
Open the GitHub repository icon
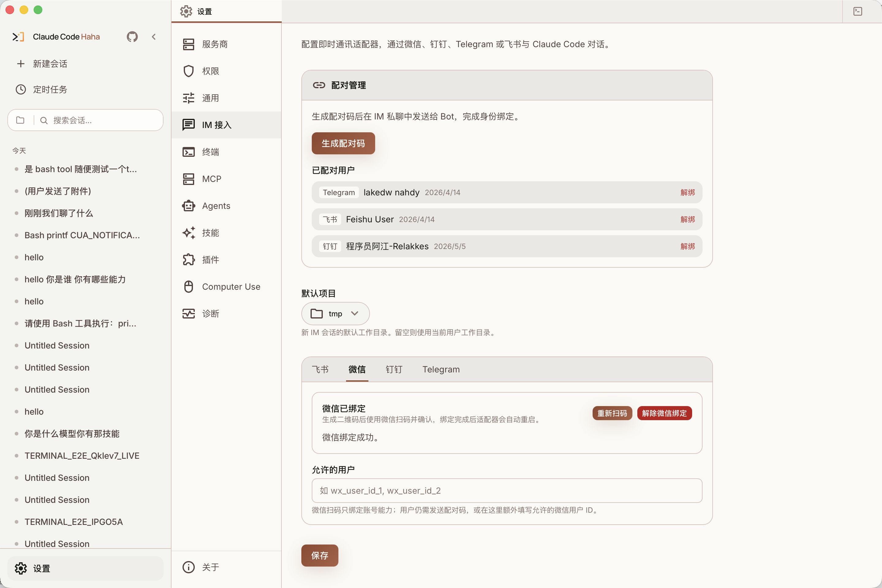pos(132,37)
